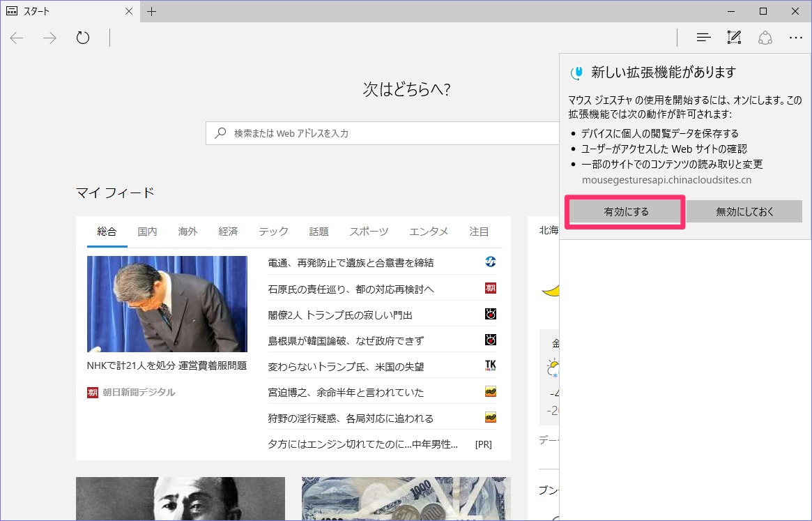Image resolution: width=812 pixels, height=521 pixels.
Task: Open the bowing man news photo
Action: tap(167, 304)
